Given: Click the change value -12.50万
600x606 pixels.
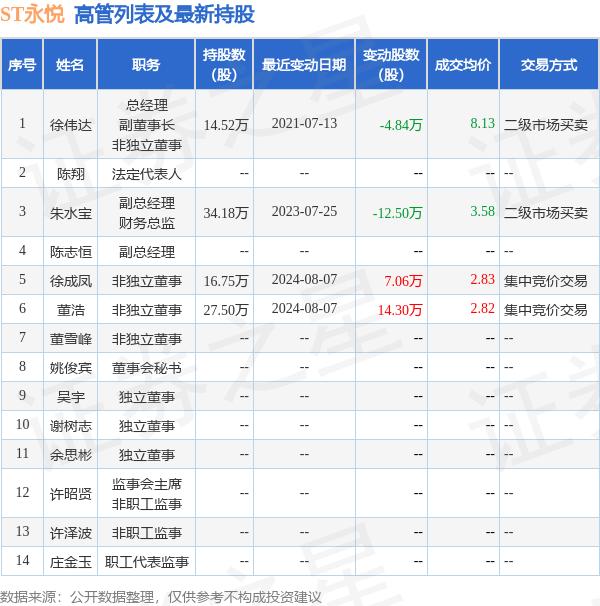Looking at the screenshot, I should pyautogui.click(x=397, y=213).
